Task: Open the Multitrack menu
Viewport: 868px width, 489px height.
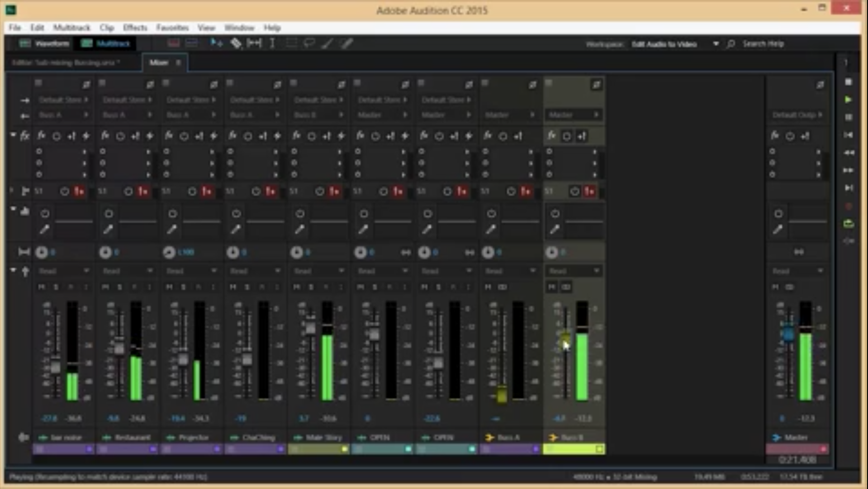Action: (72, 28)
